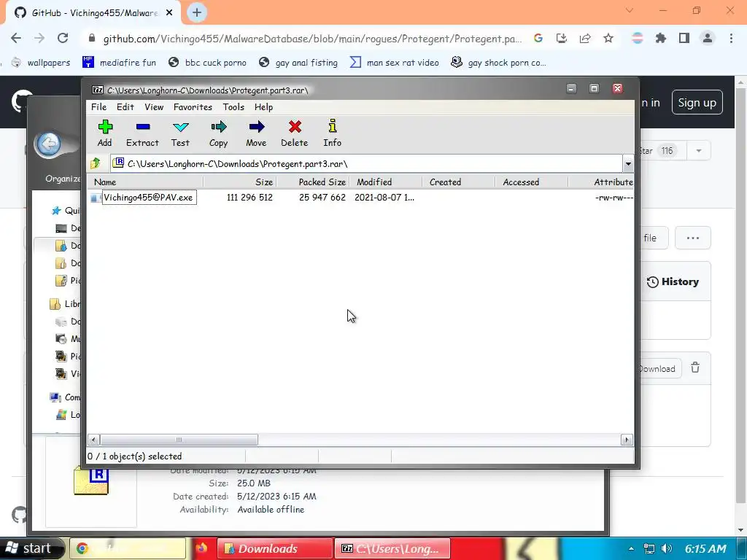Click the GitHub more options ellipsis button

coord(693,238)
